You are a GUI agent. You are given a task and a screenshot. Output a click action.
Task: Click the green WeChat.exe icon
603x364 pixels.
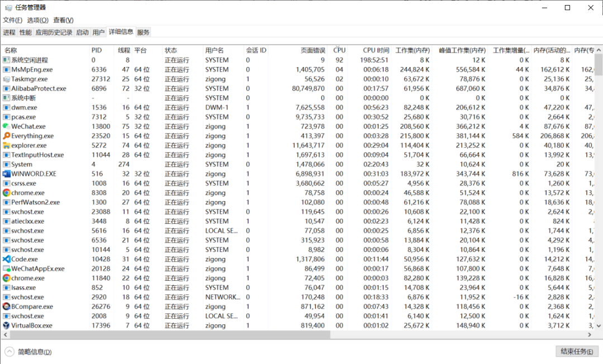point(6,127)
